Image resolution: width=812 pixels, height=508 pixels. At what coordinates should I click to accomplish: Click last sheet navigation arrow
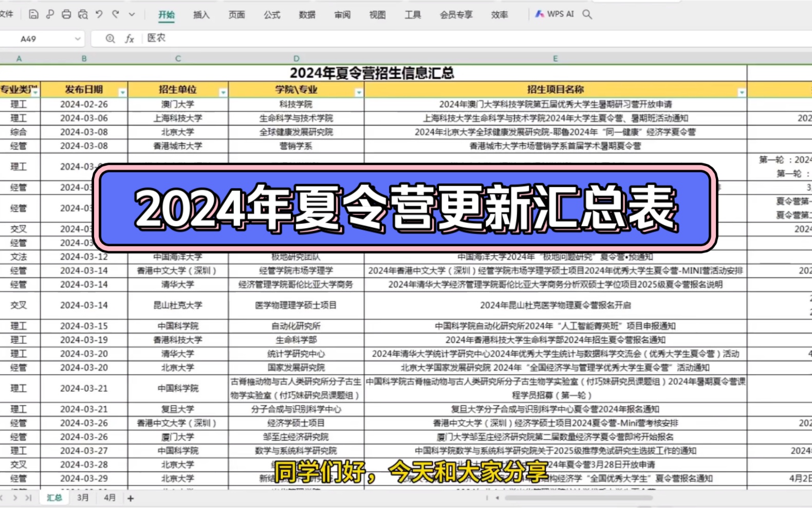point(28,498)
